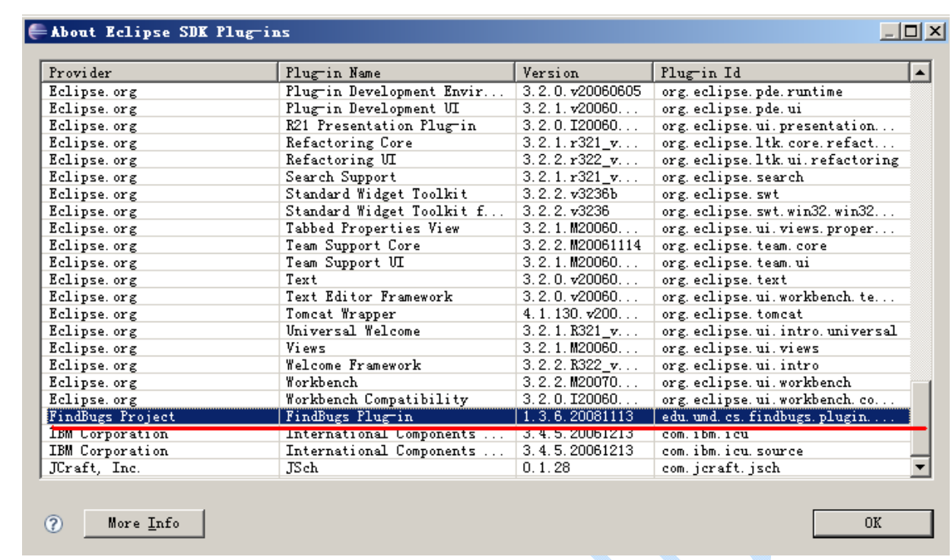Click the scrollbar thumb of the plug-in list
952x560 pixels.
(921, 419)
